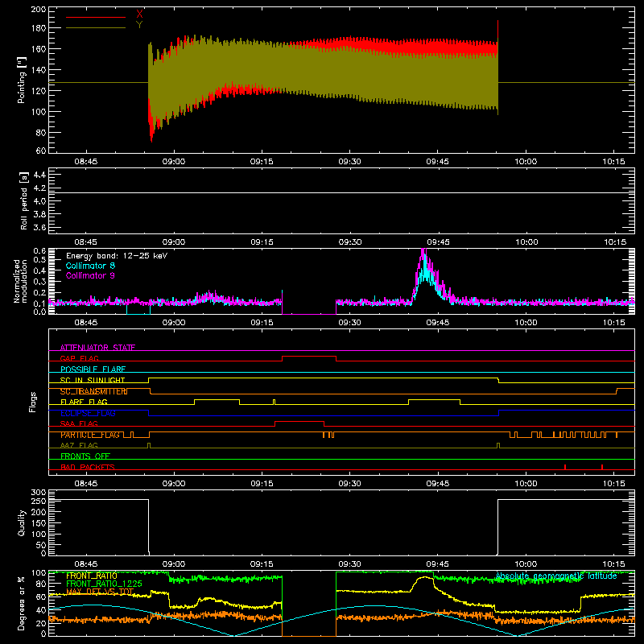Click 10:00 tick label below Flags plot

point(526,484)
